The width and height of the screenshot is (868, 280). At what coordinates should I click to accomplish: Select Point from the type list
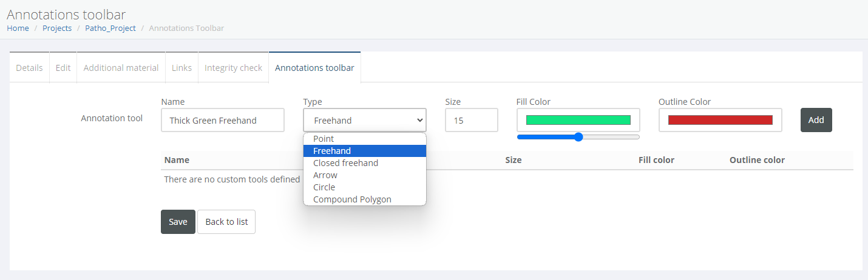click(x=324, y=139)
